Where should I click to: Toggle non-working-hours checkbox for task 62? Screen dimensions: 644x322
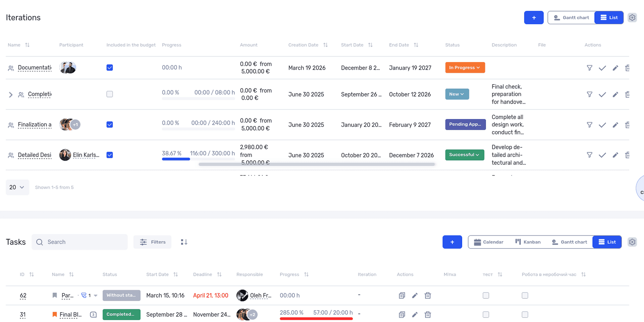coord(525,296)
